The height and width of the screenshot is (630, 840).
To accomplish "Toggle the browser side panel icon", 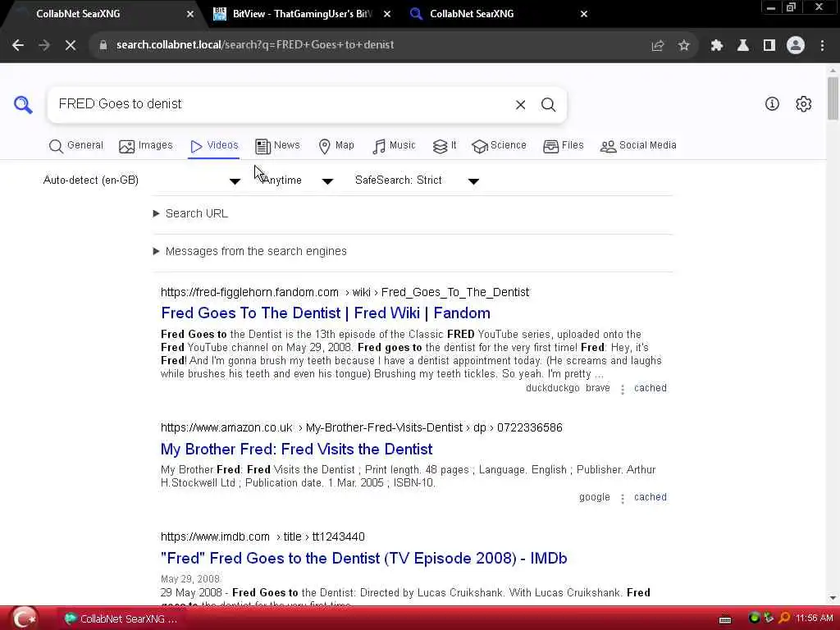I will (769, 46).
